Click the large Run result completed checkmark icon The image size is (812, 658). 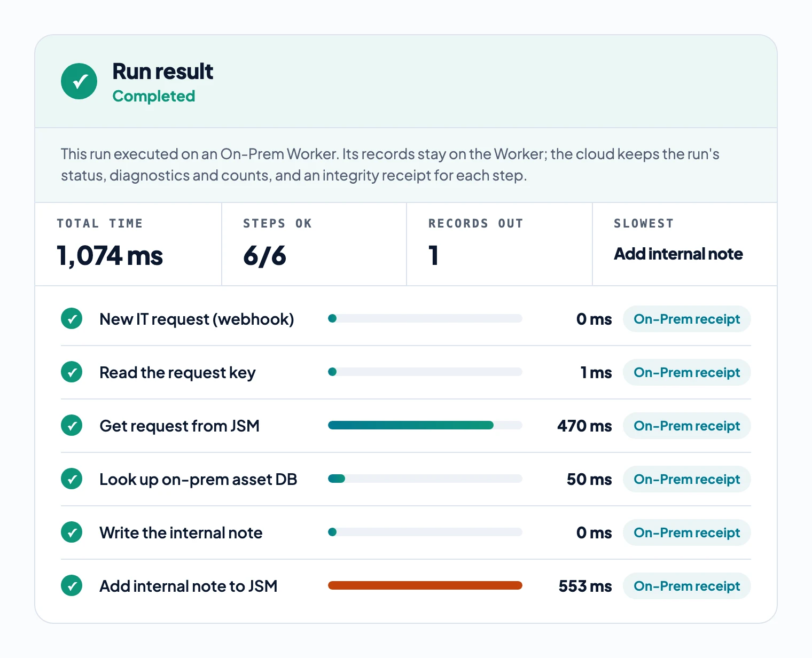(79, 81)
